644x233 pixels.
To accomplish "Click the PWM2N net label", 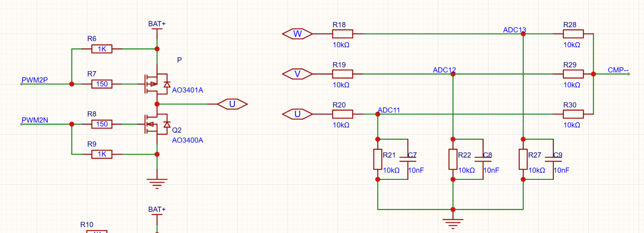I will click(x=35, y=120).
